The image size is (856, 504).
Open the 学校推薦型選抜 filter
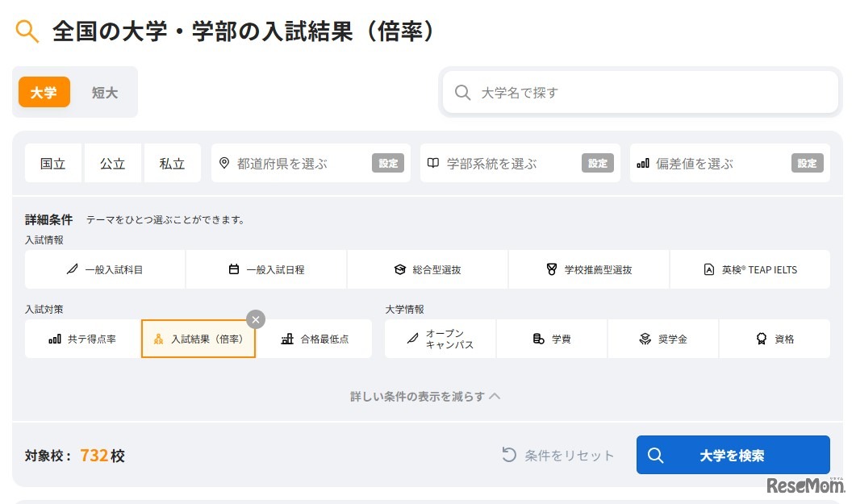coord(588,269)
